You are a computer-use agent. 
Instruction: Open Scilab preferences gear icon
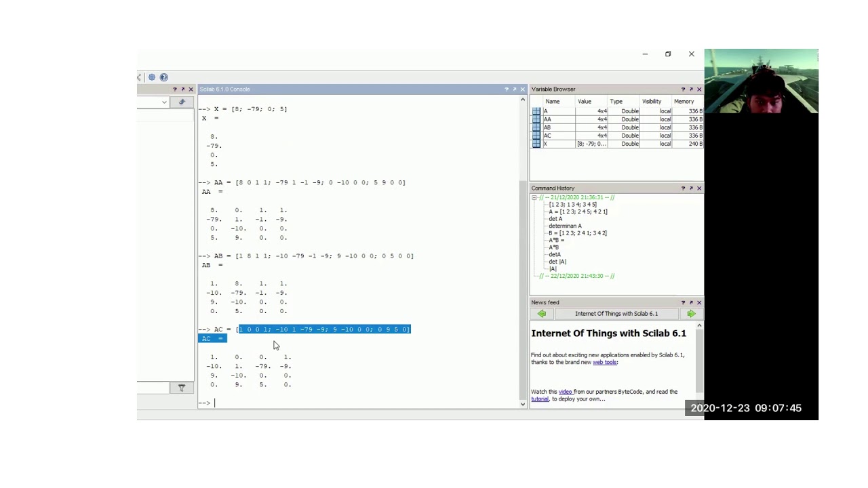(152, 77)
